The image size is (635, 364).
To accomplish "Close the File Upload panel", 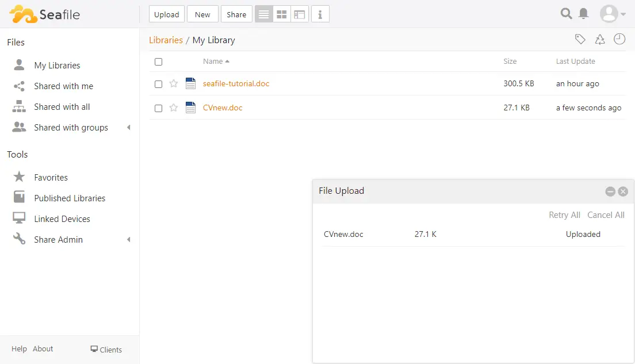I will click(x=623, y=191).
